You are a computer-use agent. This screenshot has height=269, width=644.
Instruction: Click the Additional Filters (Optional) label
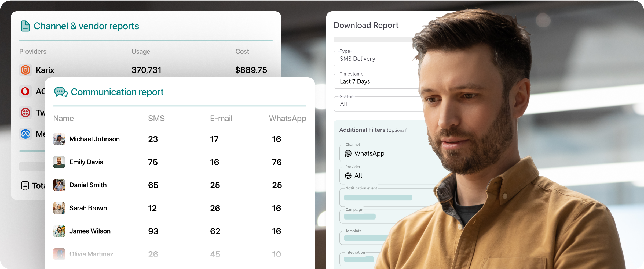click(373, 130)
